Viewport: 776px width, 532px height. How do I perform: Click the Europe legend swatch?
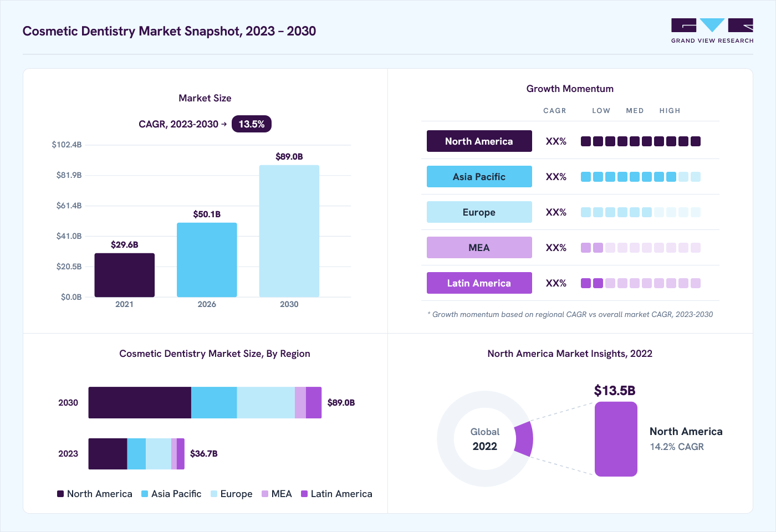[x=214, y=494]
